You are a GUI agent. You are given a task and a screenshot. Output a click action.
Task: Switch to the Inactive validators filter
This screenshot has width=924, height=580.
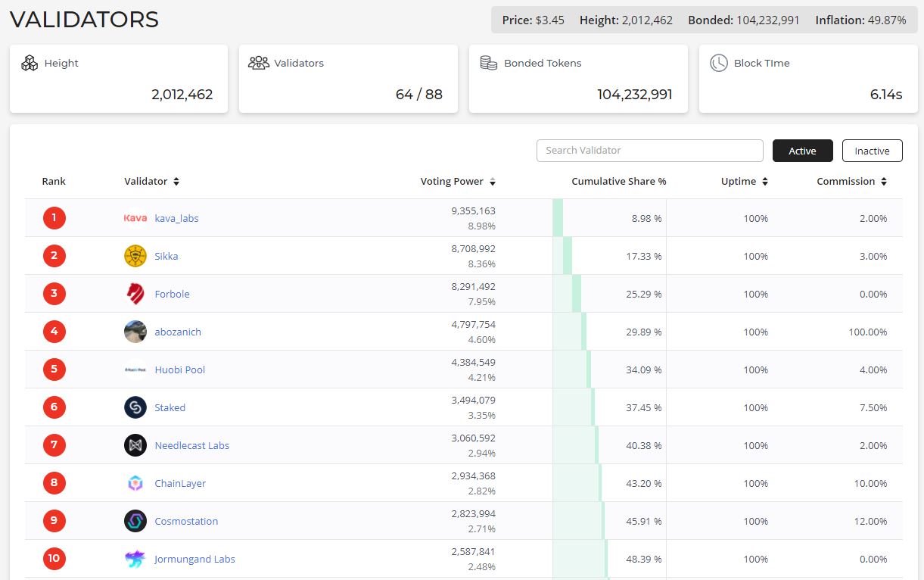872,151
